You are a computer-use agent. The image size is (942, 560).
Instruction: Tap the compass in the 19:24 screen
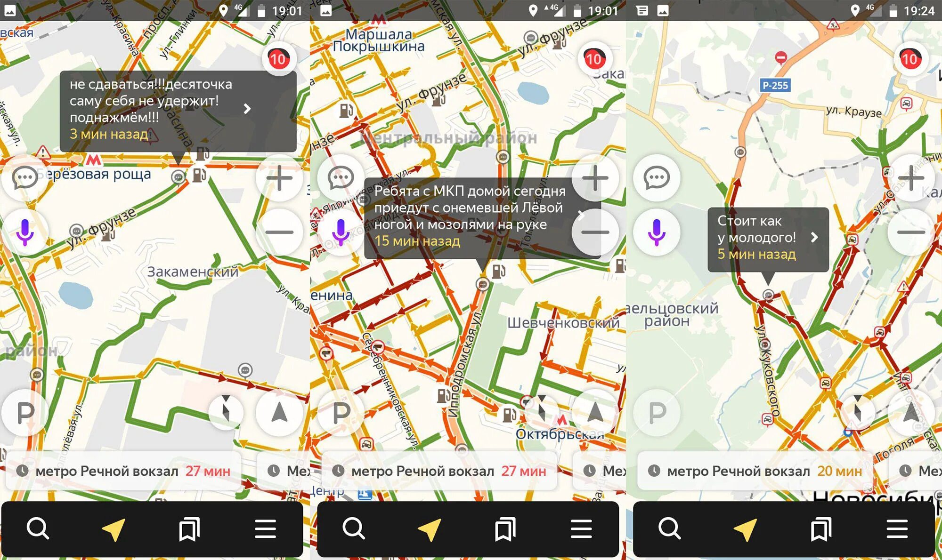coord(857,412)
